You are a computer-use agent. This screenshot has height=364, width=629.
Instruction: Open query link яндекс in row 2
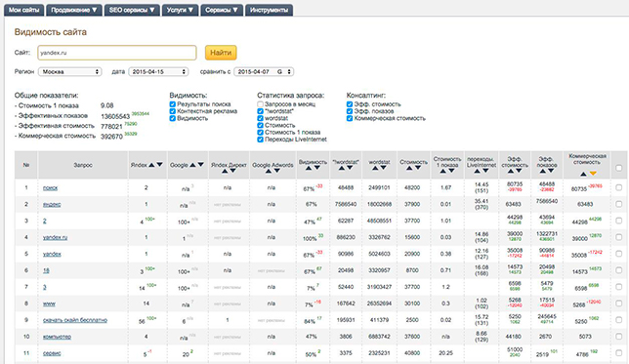click(x=52, y=204)
